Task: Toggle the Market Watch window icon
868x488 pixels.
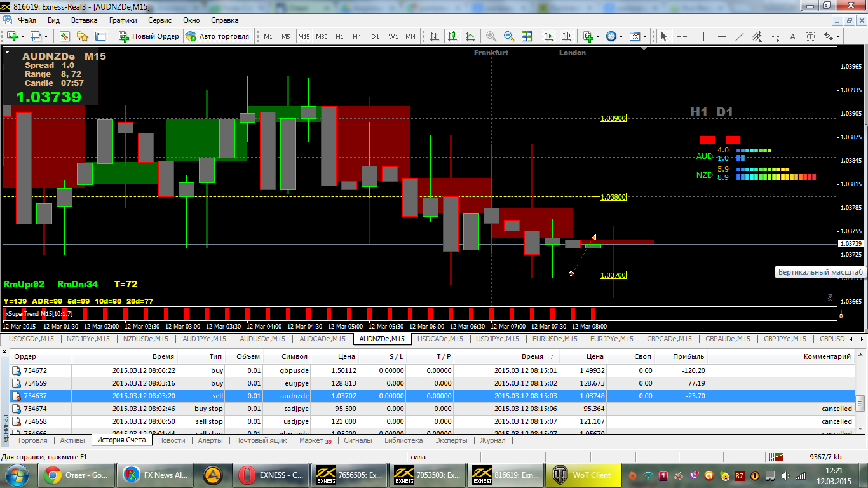Action: (65, 36)
